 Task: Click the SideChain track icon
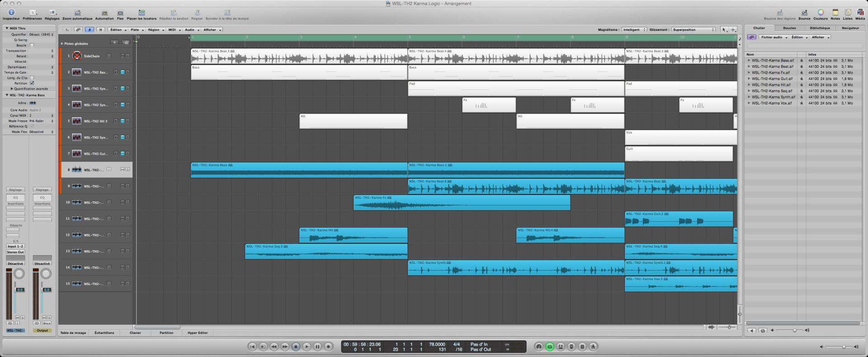click(x=77, y=56)
